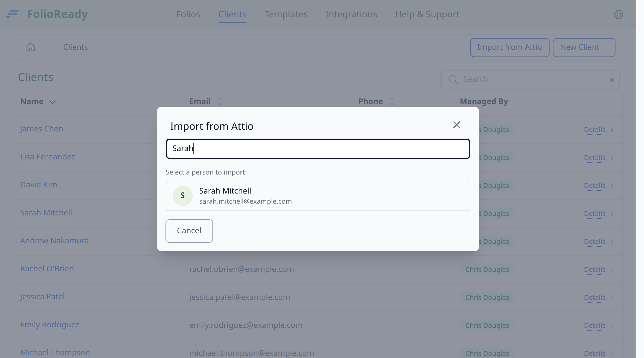644x358 pixels.
Task: Switch to the Clients tab
Action: tap(232, 14)
